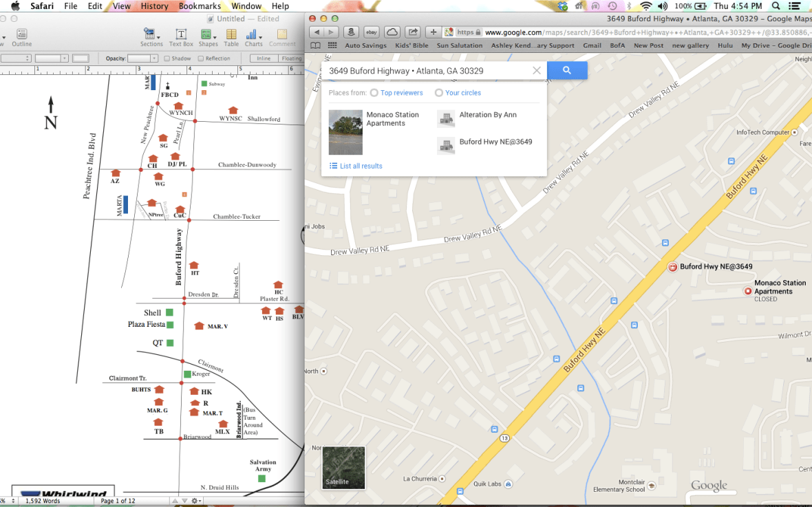
Task: Click the Sections icon
Action: (x=151, y=35)
